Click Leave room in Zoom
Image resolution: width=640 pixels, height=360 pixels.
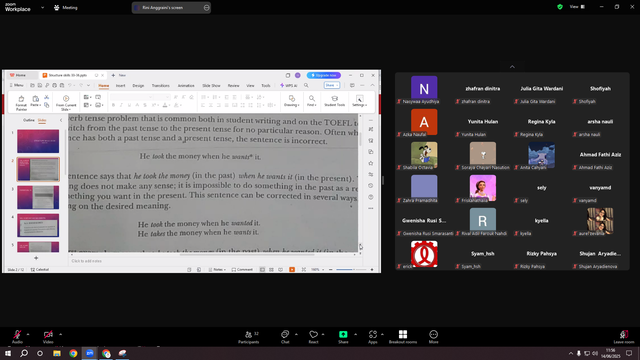(624, 337)
